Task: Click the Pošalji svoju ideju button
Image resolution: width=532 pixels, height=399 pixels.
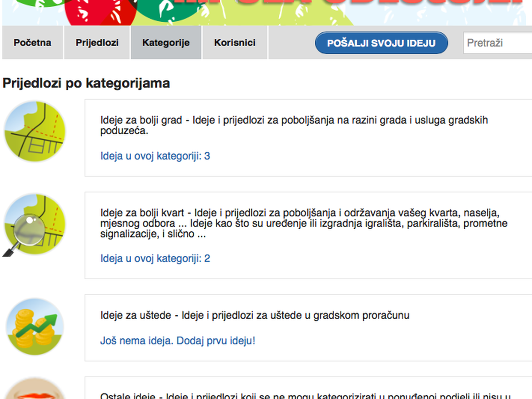Action: pos(381,43)
